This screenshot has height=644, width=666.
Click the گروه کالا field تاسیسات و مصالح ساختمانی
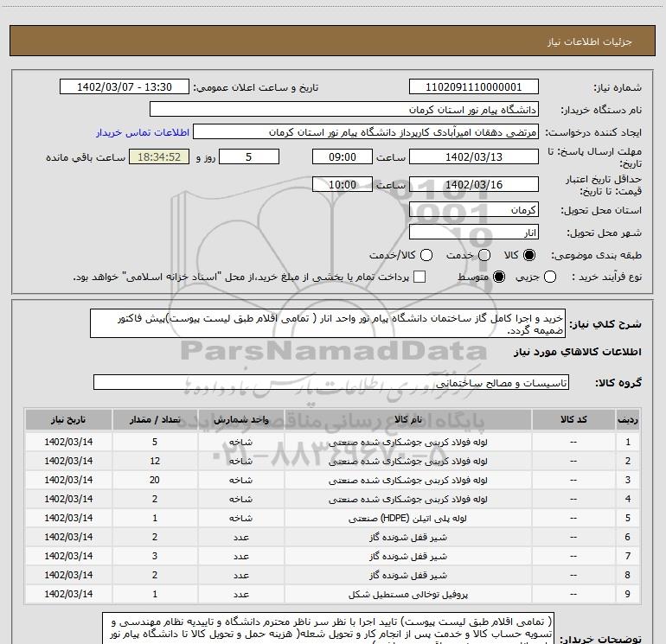click(330, 382)
